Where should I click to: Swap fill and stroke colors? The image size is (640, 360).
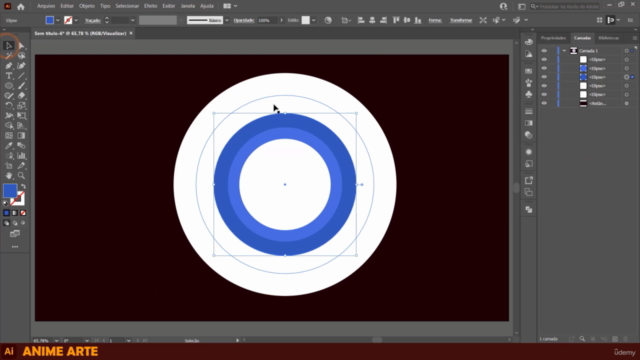23,187
